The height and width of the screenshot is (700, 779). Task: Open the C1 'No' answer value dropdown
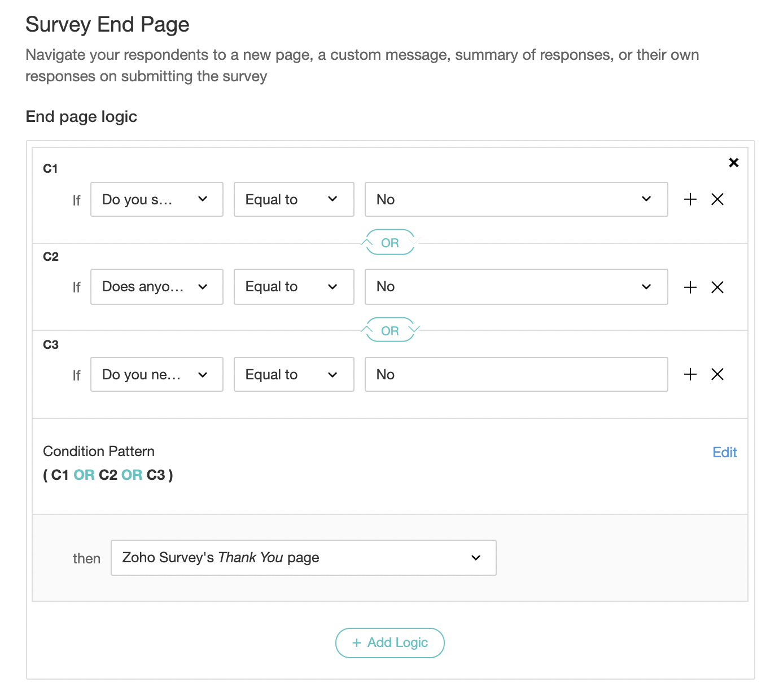coord(516,199)
